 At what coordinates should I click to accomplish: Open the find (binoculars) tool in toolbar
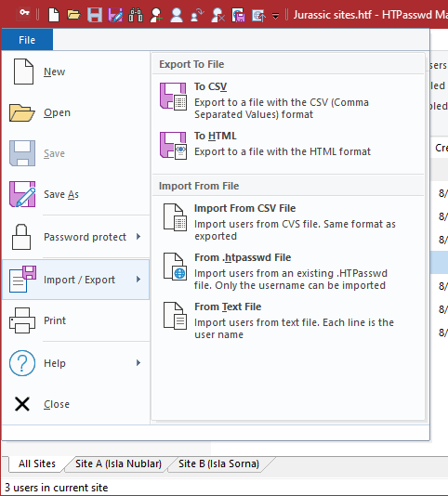tap(136, 15)
